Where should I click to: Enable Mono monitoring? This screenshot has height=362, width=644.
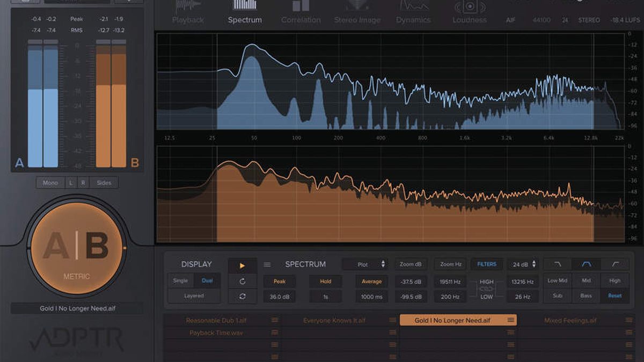pos(50,183)
